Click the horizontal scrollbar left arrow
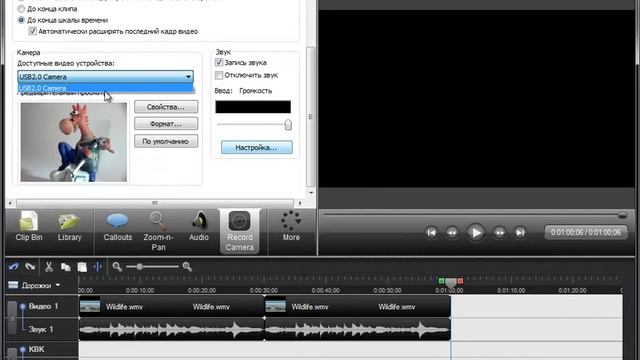 pos(11,203)
